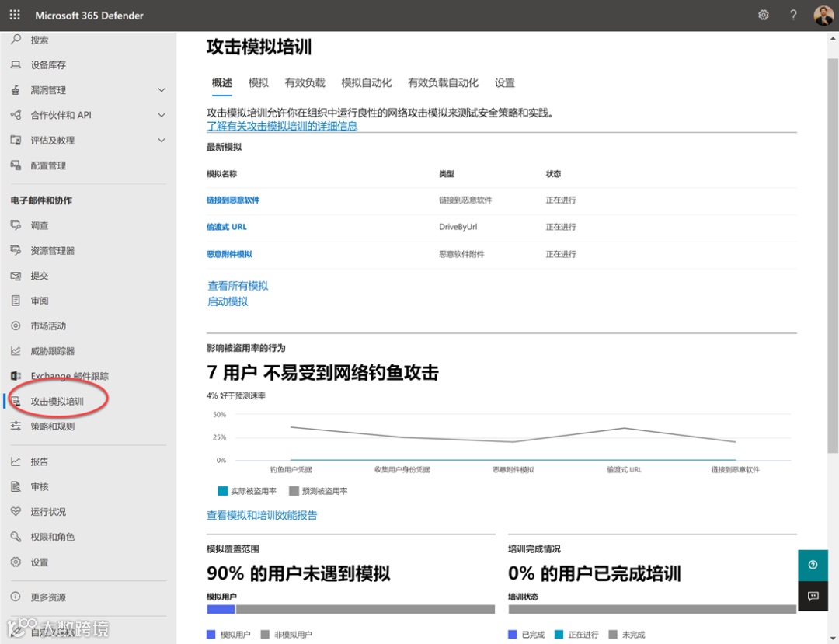Switch to the 有效负载自动化 tab

pyautogui.click(x=443, y=83)
